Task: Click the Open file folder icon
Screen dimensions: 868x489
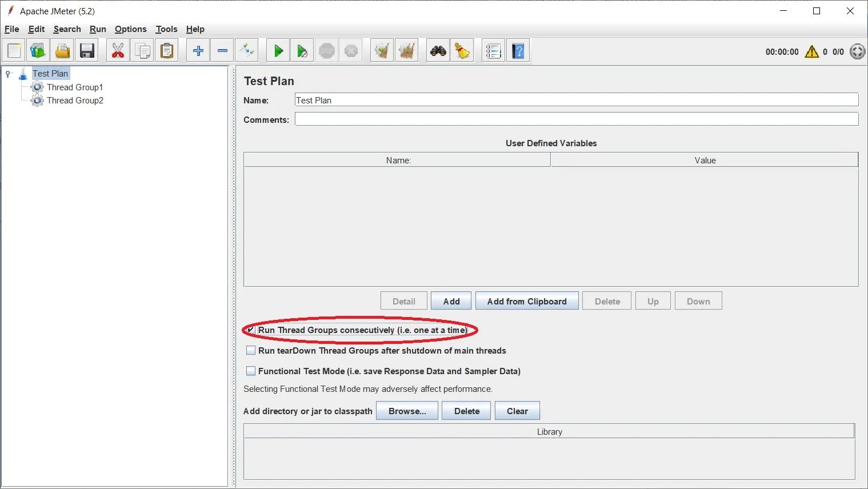Action: [63, 51]
